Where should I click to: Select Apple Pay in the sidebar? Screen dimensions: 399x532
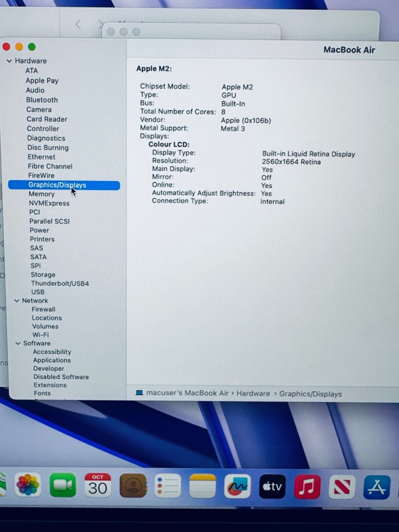[42, 80]
